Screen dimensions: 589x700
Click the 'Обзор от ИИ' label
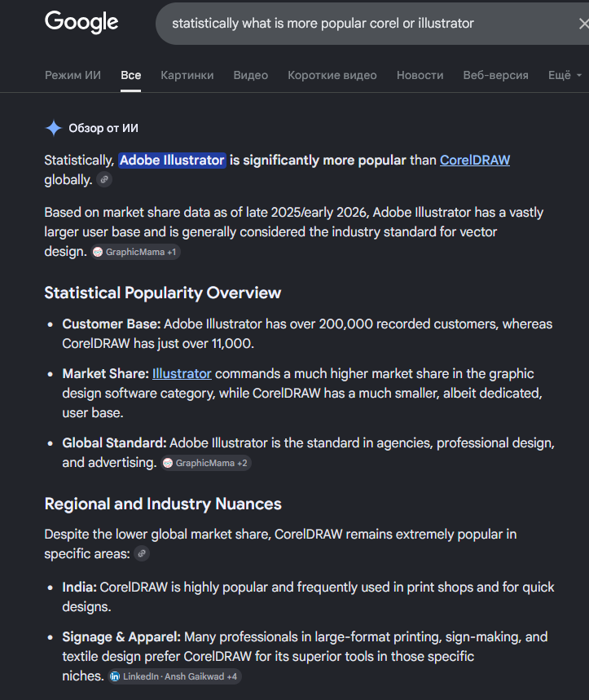[x=103, y=128]
